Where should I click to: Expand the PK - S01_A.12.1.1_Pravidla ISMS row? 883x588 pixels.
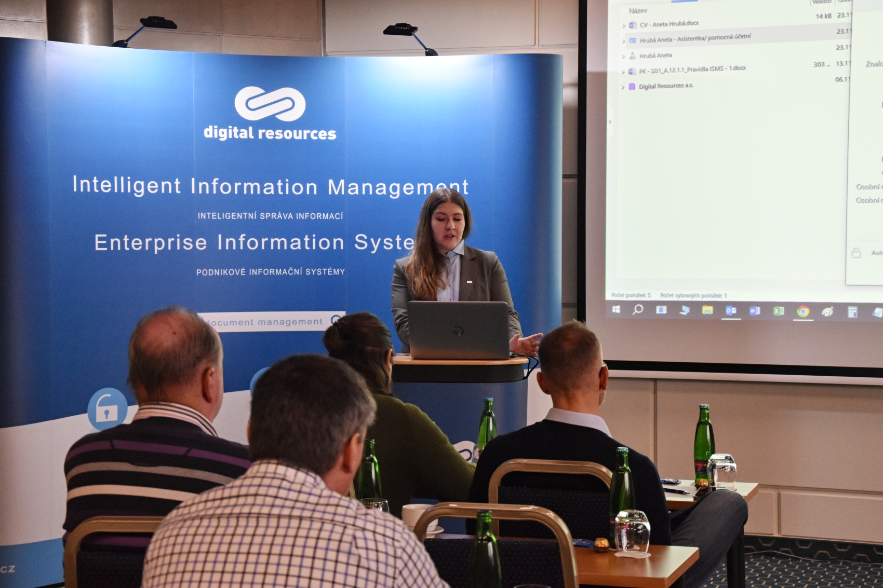[x=624, y=72]
